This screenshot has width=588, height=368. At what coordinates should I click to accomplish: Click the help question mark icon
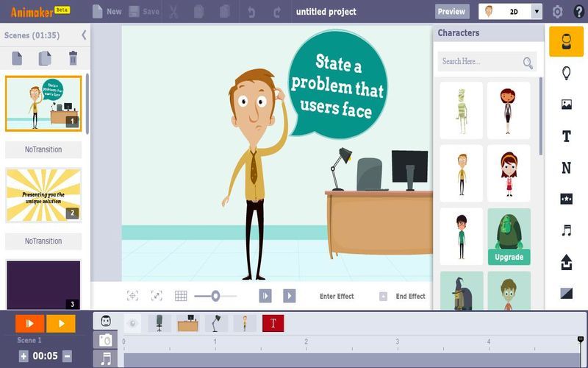[578, 12]
